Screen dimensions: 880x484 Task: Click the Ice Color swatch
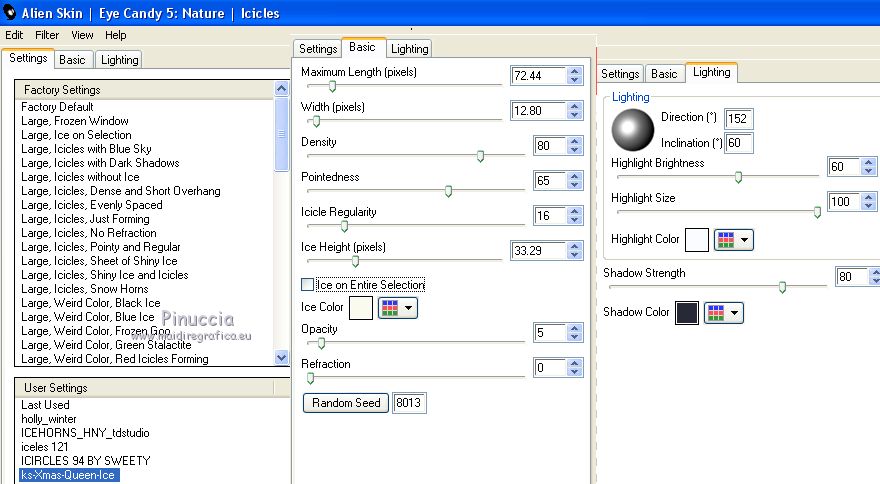pos(361,308)
